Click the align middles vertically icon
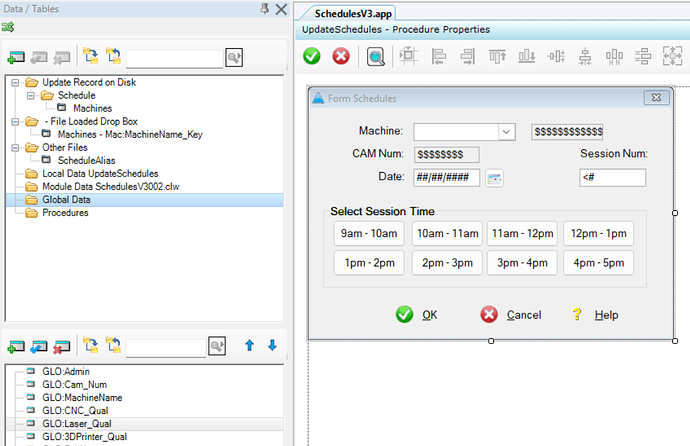The image size is (690, 446). [556, 56]
